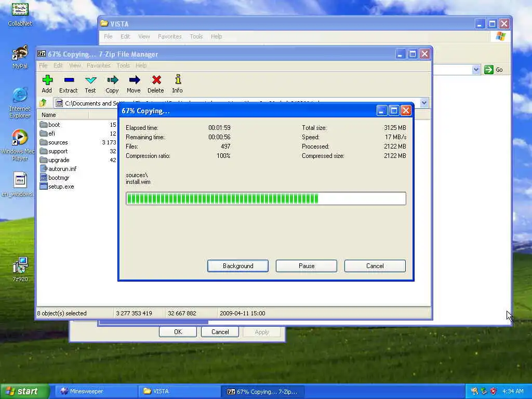Expand the VISTA window address dropdown
The height and width of the screenshot is (399, 532).
click(x=476, y=70)
